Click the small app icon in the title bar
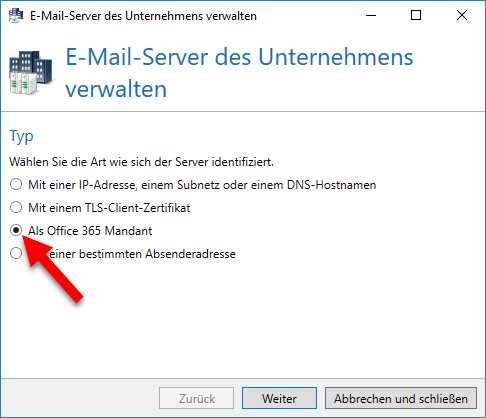486x418 pixels. coord(16,15)
